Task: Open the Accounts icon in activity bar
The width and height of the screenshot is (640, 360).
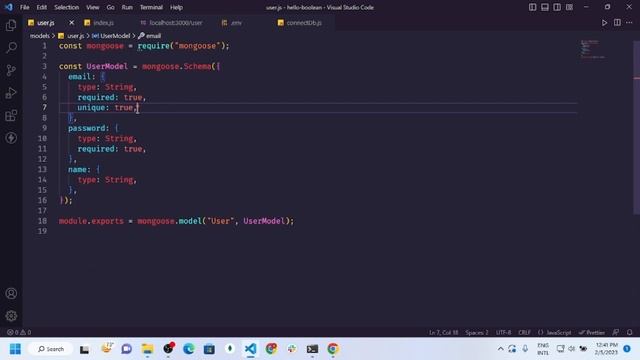Action: coord(11,293)
